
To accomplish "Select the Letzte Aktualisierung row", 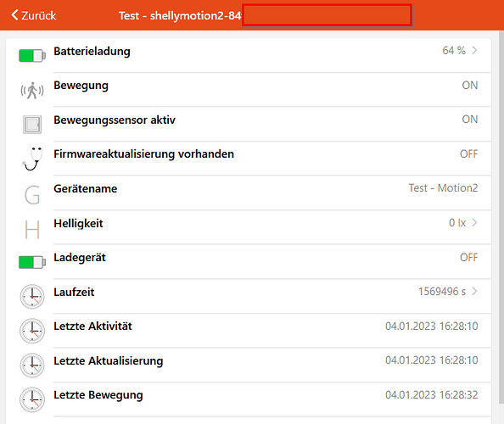I will click(x=249, y=365).
